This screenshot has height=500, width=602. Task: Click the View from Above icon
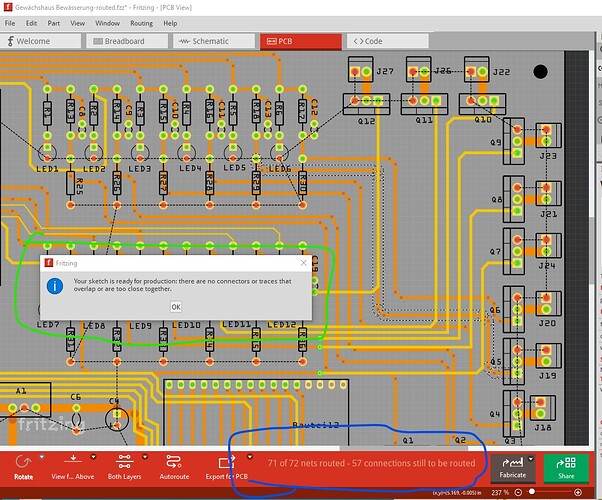(x=73, y=460)
